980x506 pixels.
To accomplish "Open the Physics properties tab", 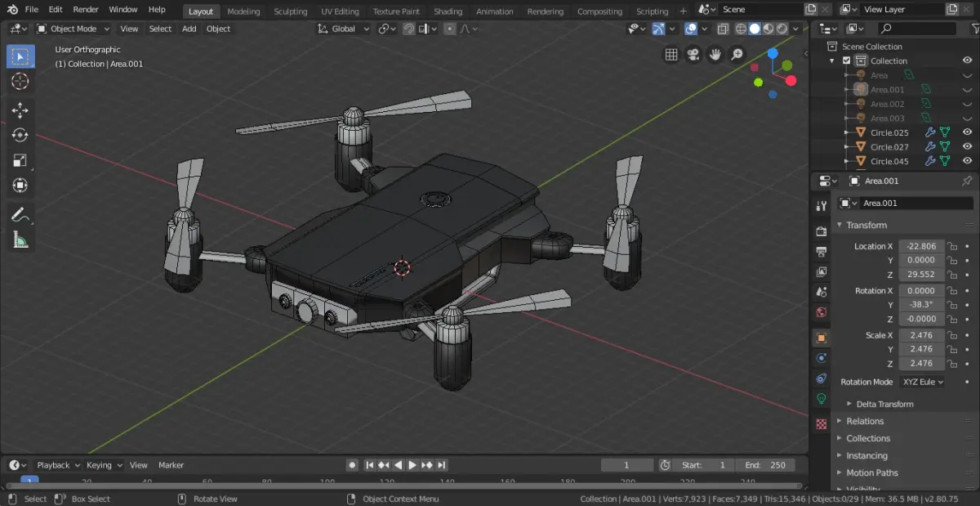I will (x=822, y=358).
